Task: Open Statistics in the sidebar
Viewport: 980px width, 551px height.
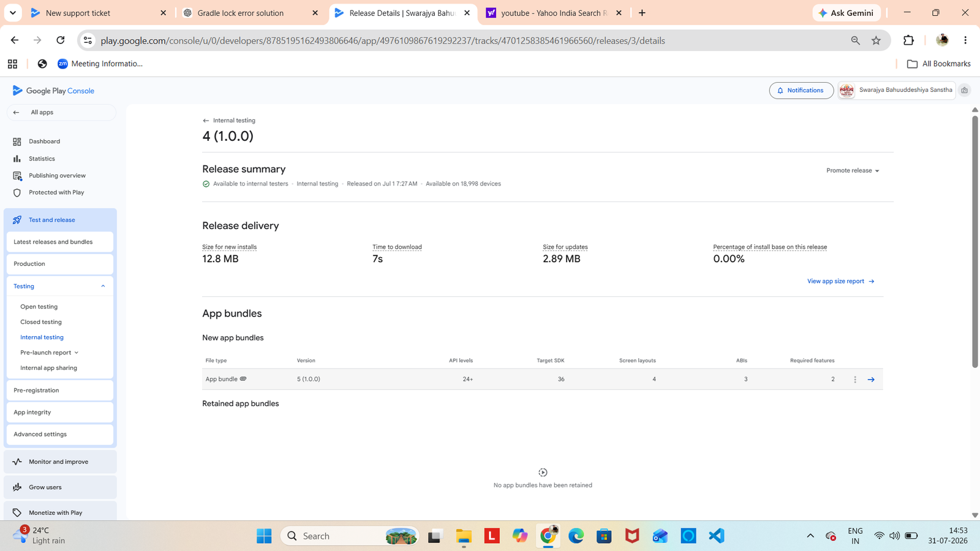Action: tap(42, 159)
